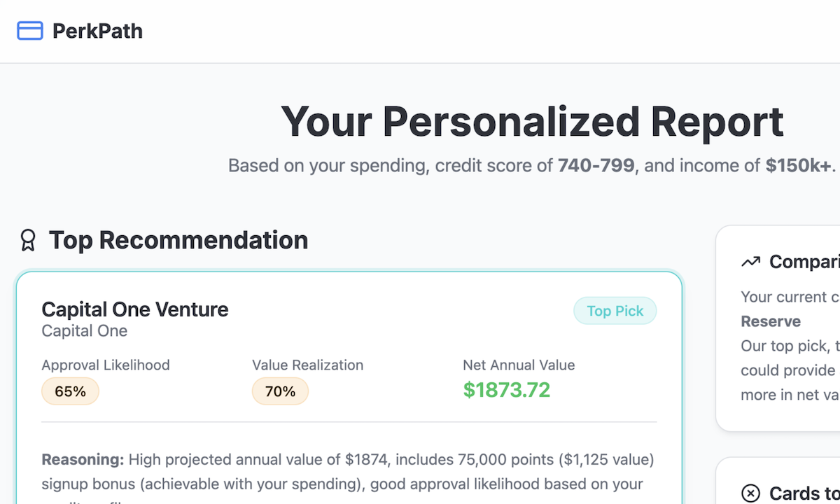The image size is (840, 504).
Task: Click the PerkPath credit card logo icon
Action: 30,31
